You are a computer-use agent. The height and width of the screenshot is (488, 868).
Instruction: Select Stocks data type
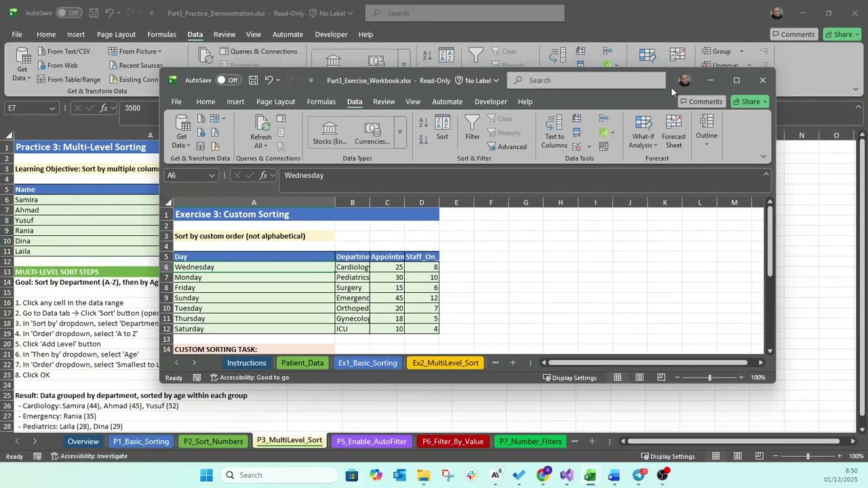click(x=330, y=133)
